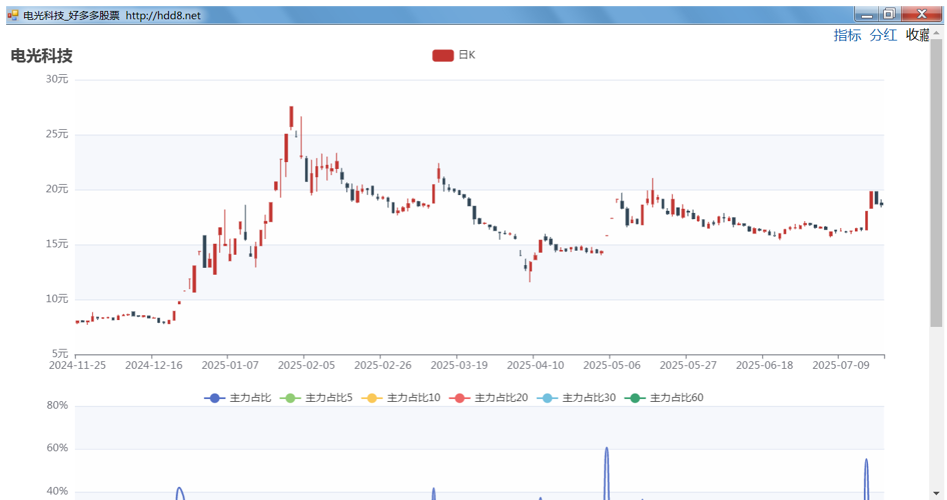Viewport: 947px width, 500px height.
Task: Click the 2024-12-16 date axis label
Action: coord(153,365)
